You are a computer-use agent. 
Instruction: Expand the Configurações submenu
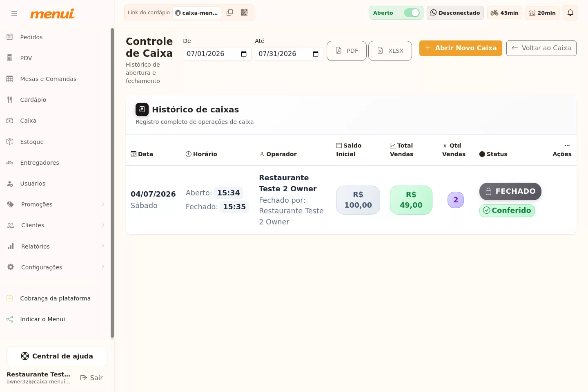[x=102, y=267]
